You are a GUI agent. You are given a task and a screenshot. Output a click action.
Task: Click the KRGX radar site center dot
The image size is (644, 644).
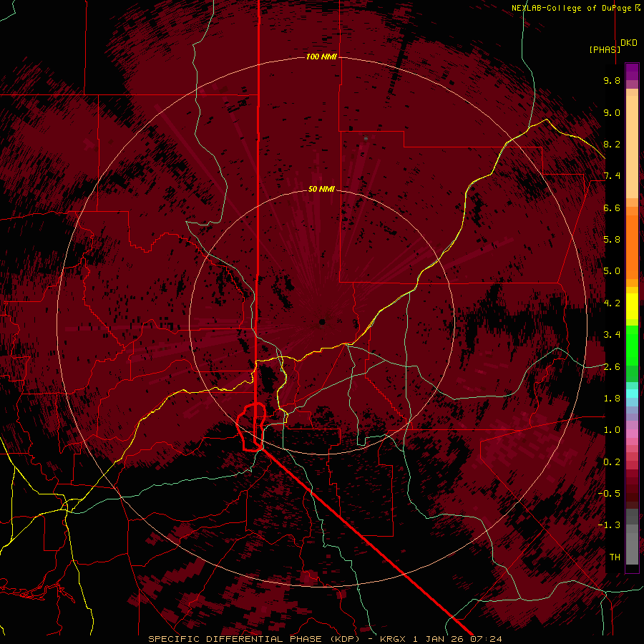322,322
